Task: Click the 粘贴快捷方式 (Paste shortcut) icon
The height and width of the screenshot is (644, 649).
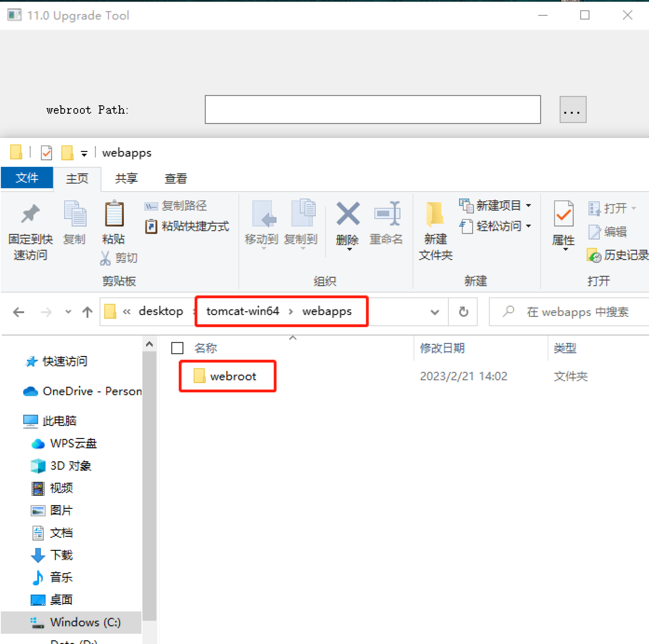Action: point(151,227)
